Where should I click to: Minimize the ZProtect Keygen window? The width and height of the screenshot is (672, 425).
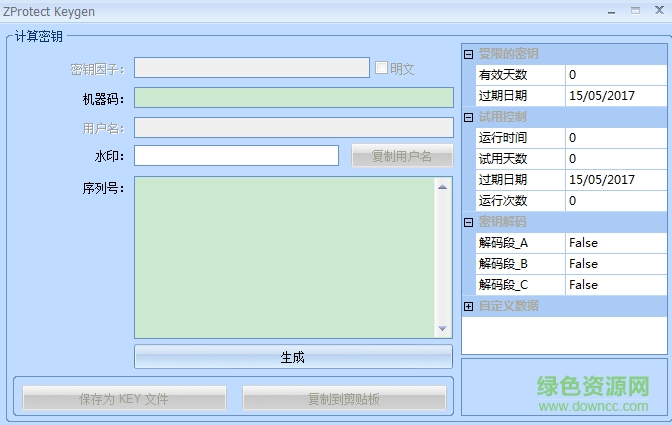(x=612, y=12)
